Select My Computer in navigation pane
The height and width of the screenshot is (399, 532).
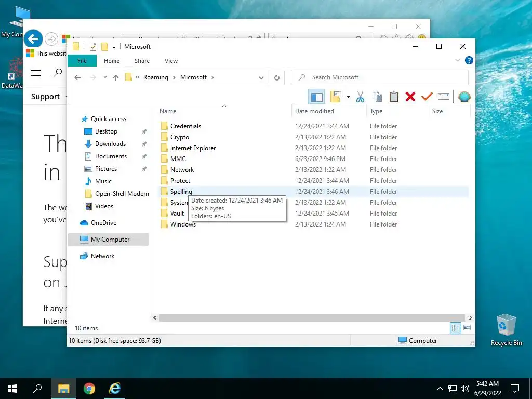pos(108,240)
